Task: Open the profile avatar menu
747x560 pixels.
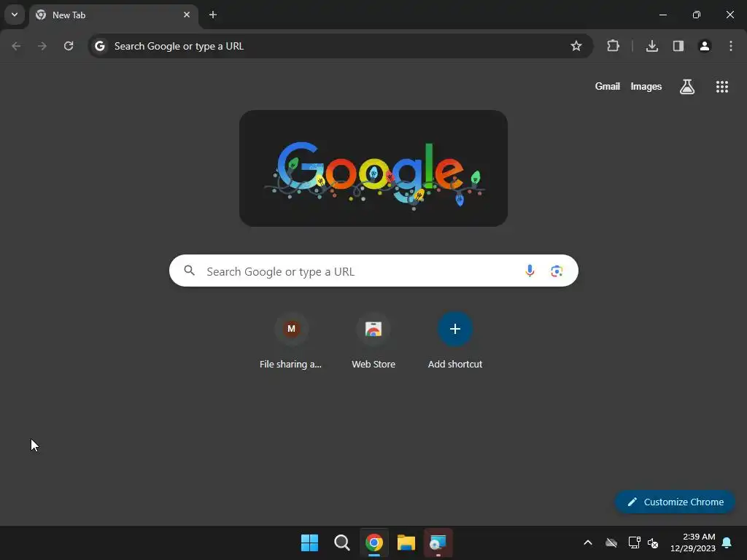Action: click(705, 46)
